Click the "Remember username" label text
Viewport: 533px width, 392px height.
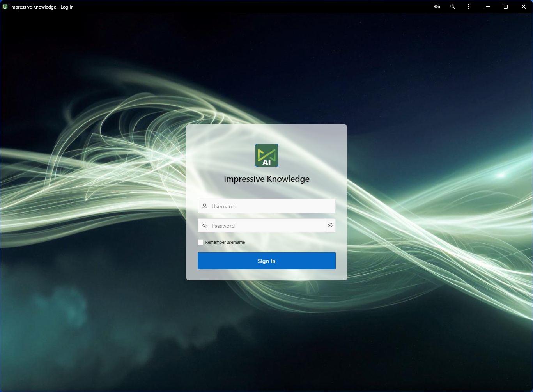225,242
